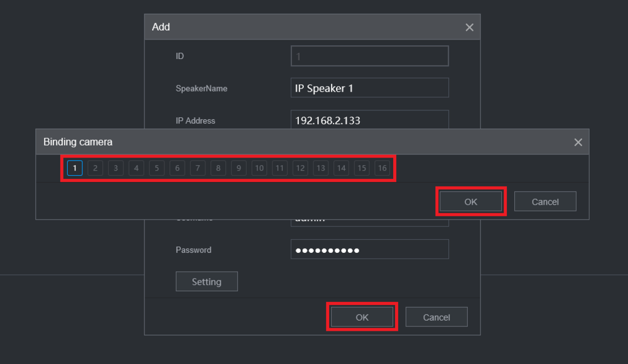628x364 pixels.
Task: Confirm camera binding with OK
Action: point(470,201)
